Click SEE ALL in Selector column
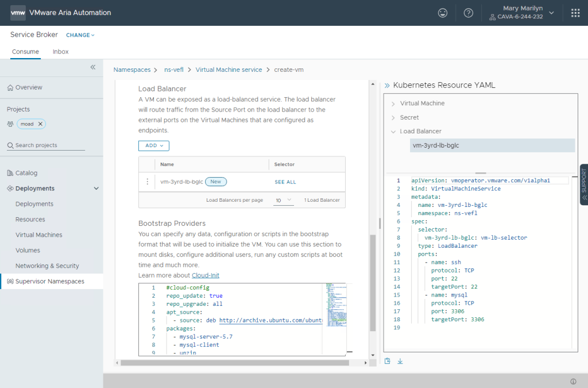The height and width of the screenshot is (388, 588). 285,182
